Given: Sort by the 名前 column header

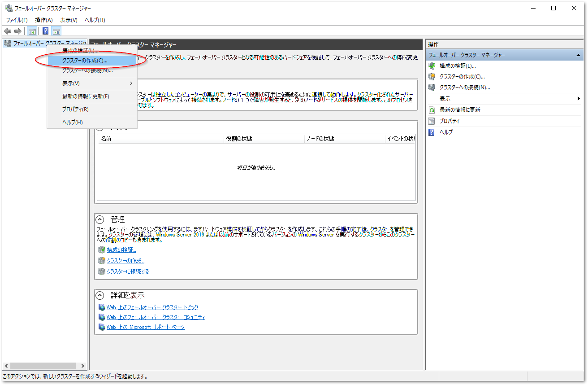Looking at the screenshot, I should click(x=161, y=139).
